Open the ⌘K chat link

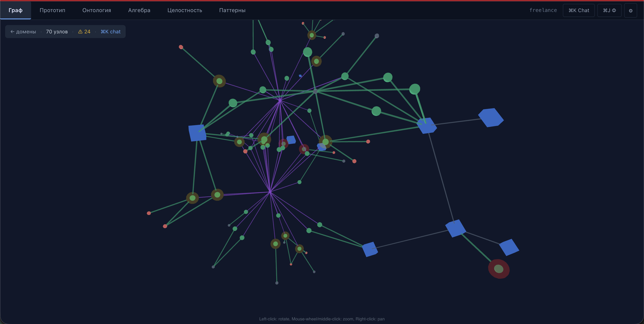111,32
